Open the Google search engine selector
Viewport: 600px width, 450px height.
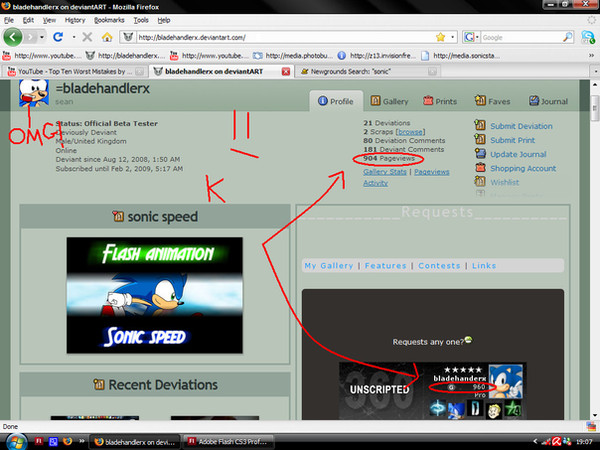(471, 37)
